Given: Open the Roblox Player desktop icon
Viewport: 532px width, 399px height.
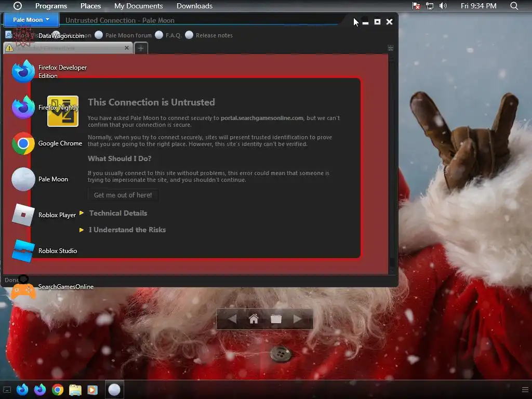Looking at the screenshot, I should (x=23, y=215).
